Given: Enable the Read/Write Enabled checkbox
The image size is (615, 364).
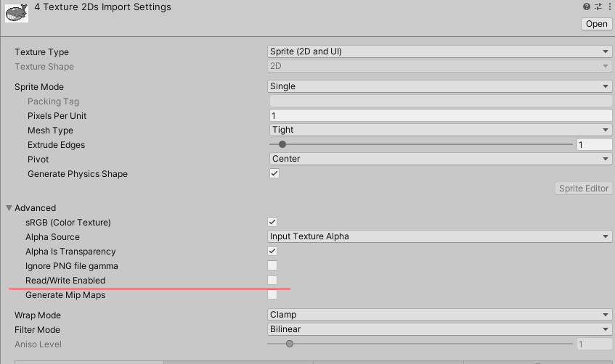Looking at the screenshot, I should coord(272,280).
